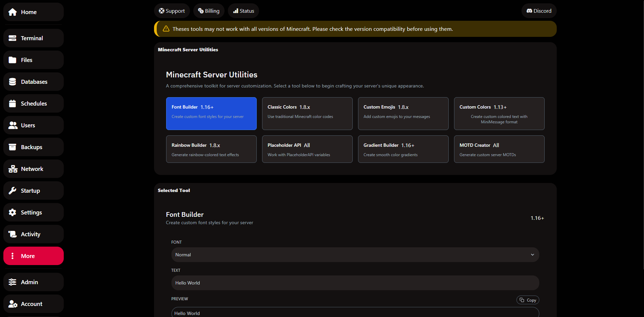Click the Files folder icon
The height and width of the screenshot is (317, 644).
(12, 60)
